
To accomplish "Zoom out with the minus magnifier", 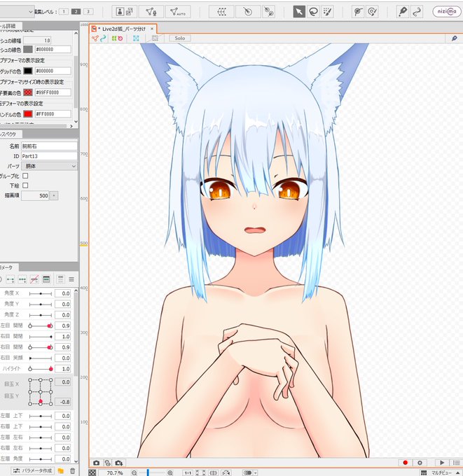I will click(134, 472).
